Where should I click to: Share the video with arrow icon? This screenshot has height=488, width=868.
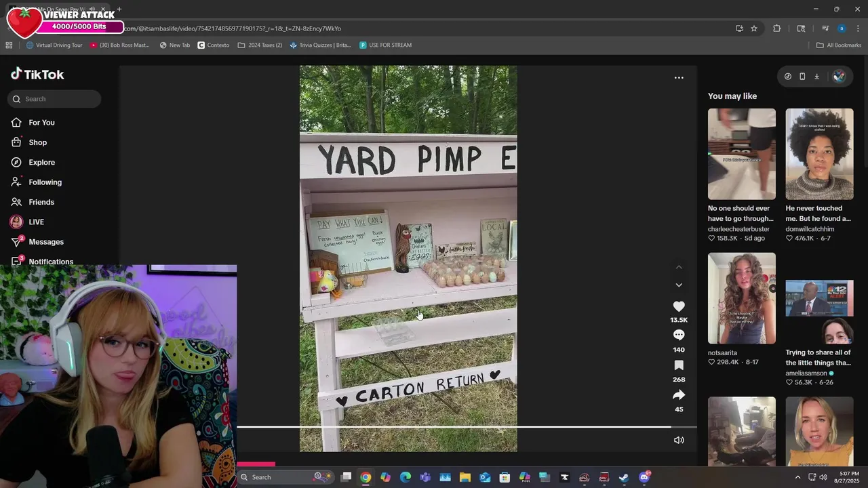click(x=679, y=395)
